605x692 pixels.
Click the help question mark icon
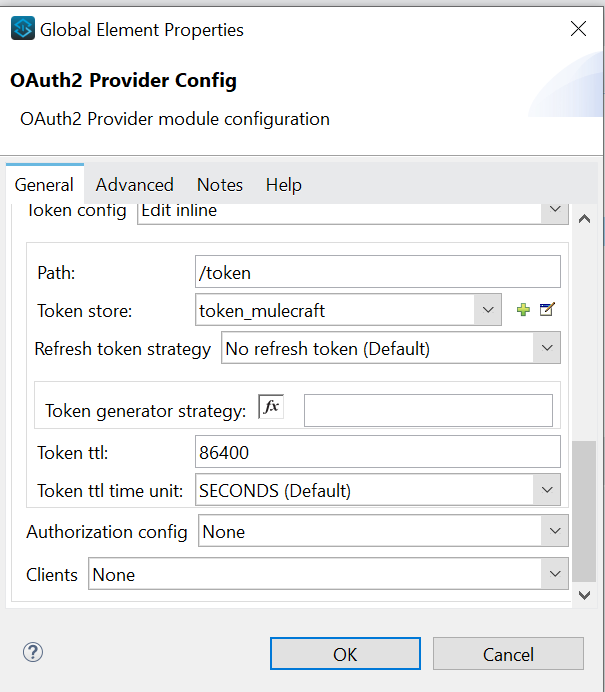point(32,653)
